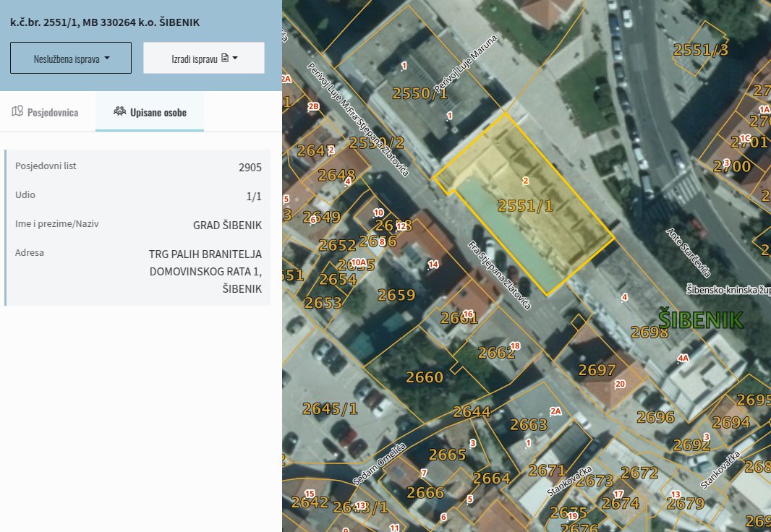Click house number 20 marker near 2697
This screenshot has height=532, width=771.
pos(620,384)
